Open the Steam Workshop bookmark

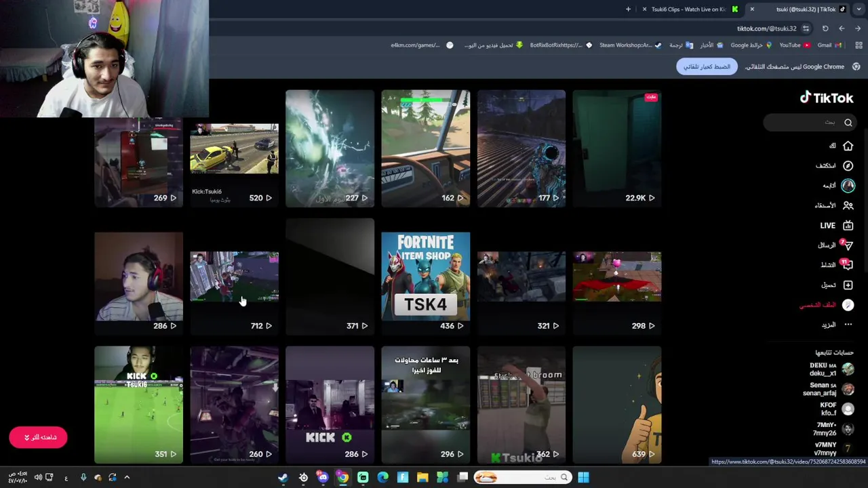(x=630, y=45)
